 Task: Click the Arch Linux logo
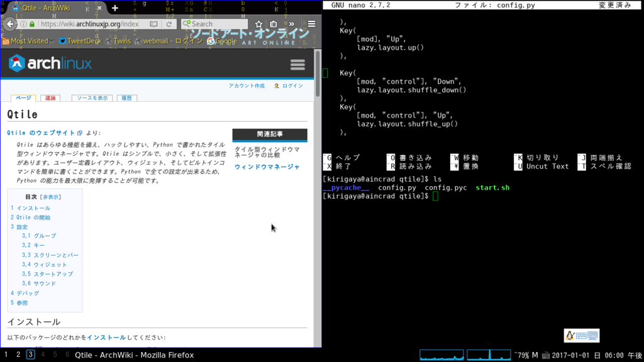(50, 63)
